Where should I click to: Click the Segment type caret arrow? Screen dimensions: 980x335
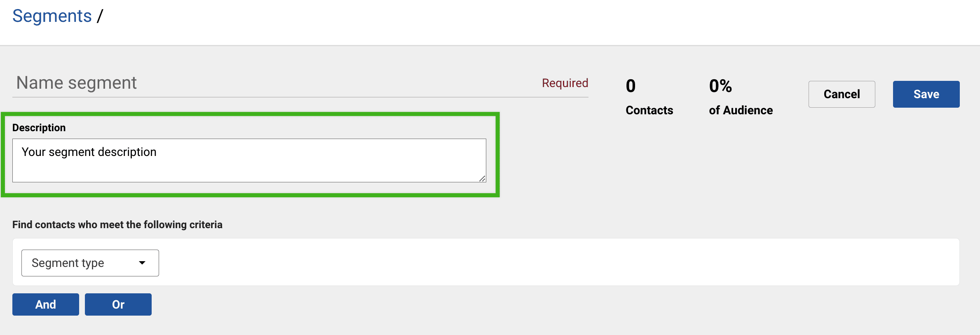point(142,263)
